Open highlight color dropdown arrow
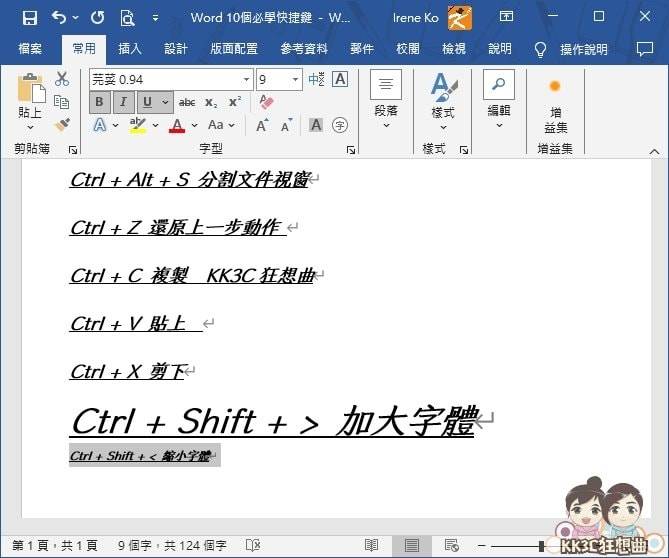This screenshot has width=669, height=558. 155,125
